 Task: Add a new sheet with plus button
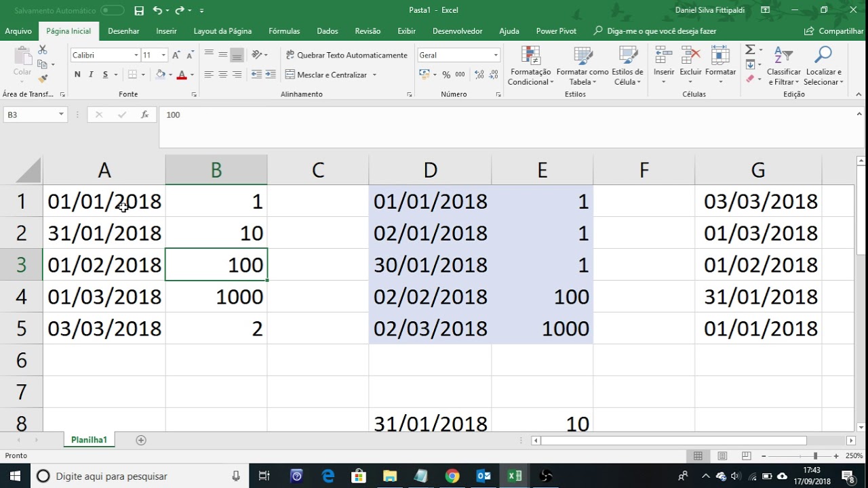tap(141, 441)
